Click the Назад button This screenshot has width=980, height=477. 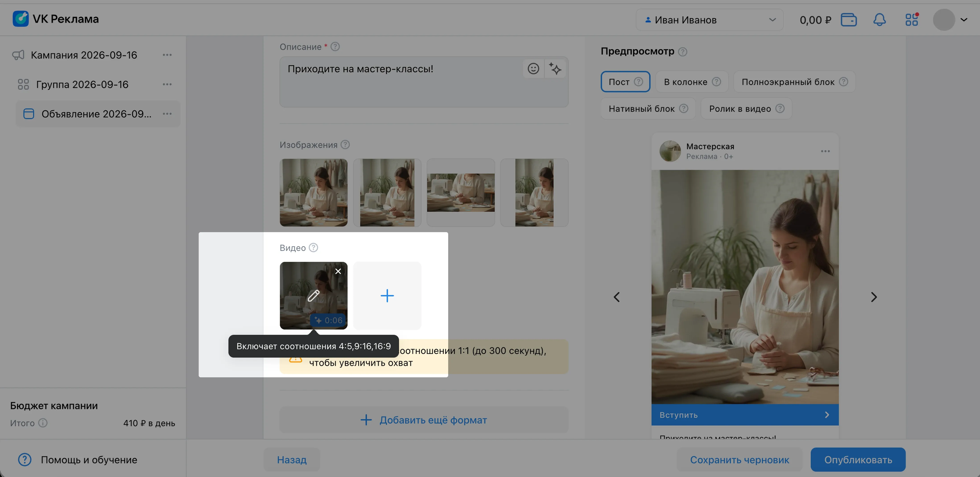pos(292,460)
